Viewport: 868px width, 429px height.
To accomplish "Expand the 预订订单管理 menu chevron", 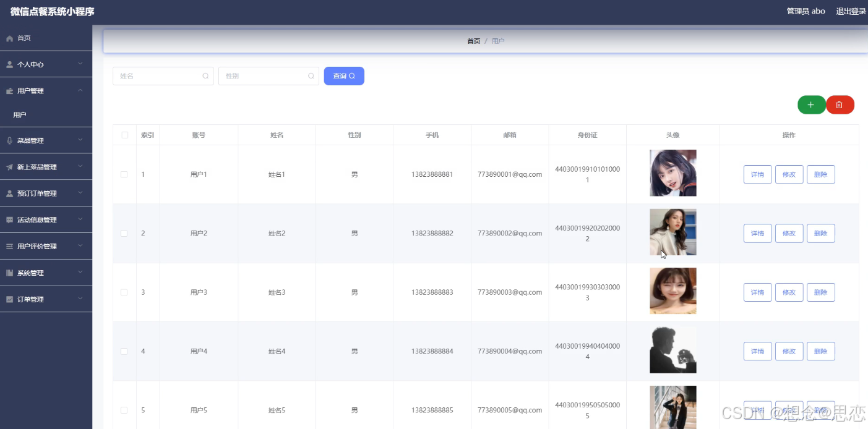I will [80, 193].
